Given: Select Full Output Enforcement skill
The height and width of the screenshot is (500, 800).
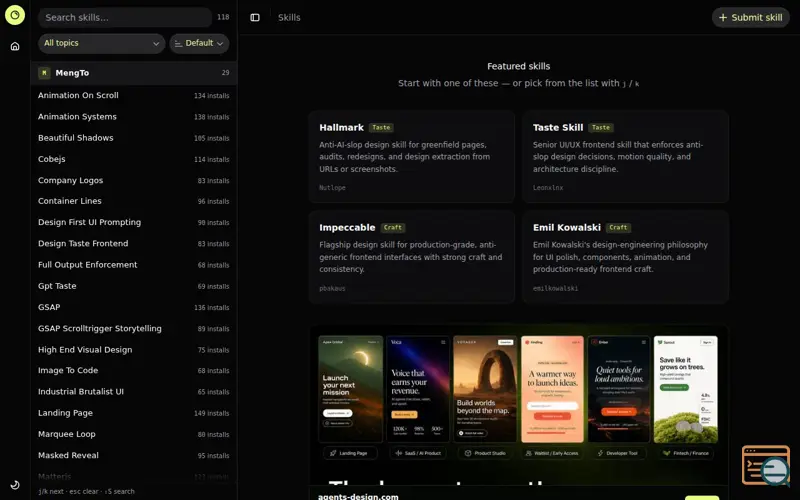Looking at the screenshot, I should [134, 265].
